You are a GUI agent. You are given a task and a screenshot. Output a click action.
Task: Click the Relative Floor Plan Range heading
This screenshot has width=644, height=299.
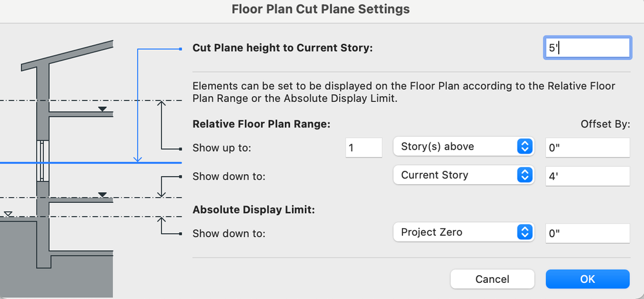point(261,124)
